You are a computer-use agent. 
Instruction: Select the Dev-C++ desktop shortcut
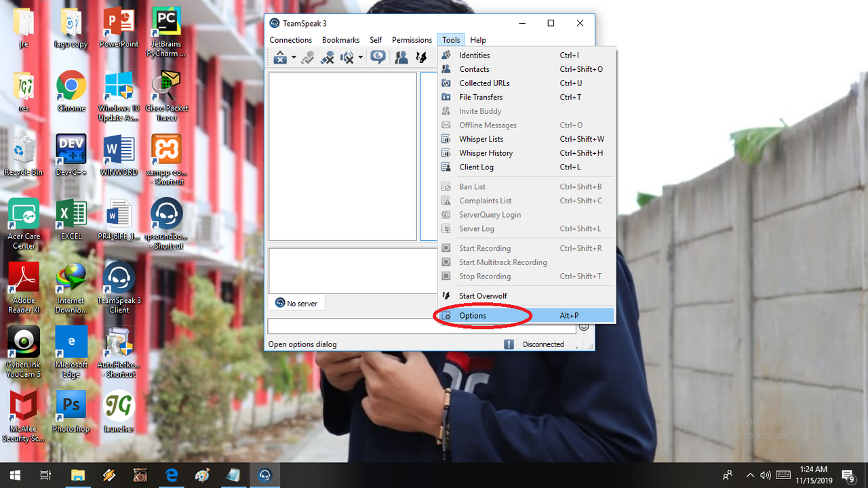71,156
